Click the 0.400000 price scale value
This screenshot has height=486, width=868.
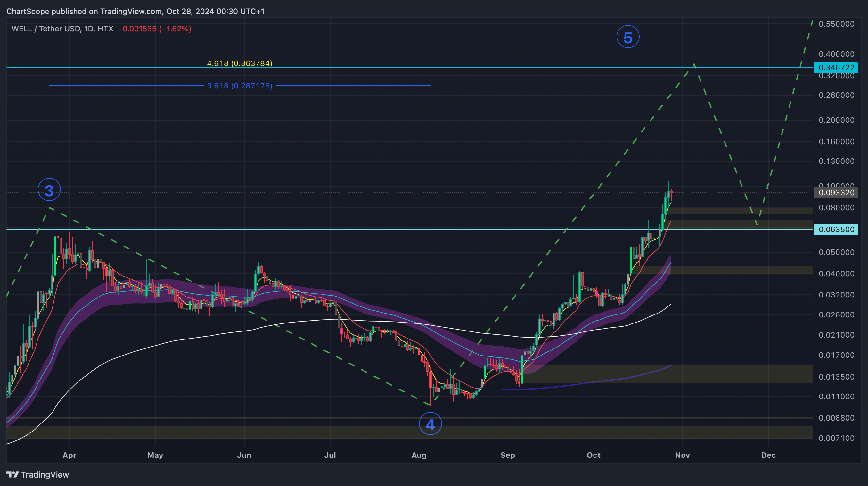point(837,54)
